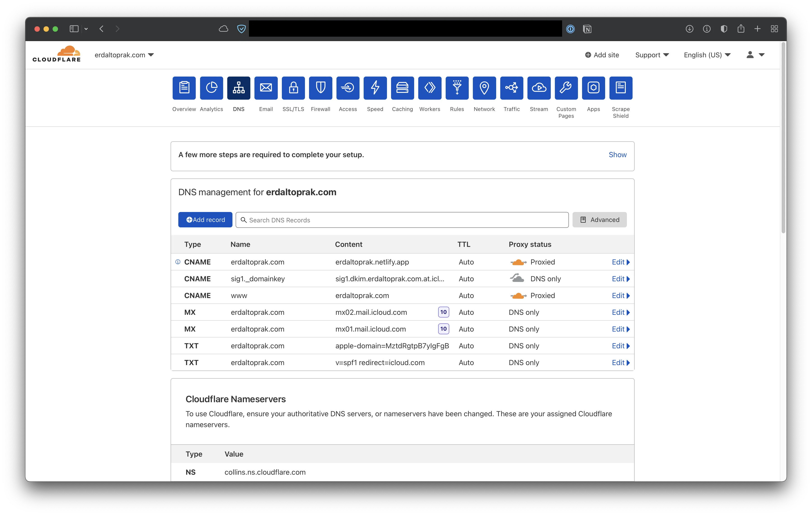This screenshot has height=515, width=812.
Task: Toggle the orange Proxied cloud for the www record
Action: pyautogui.click(x=518, y=296)
